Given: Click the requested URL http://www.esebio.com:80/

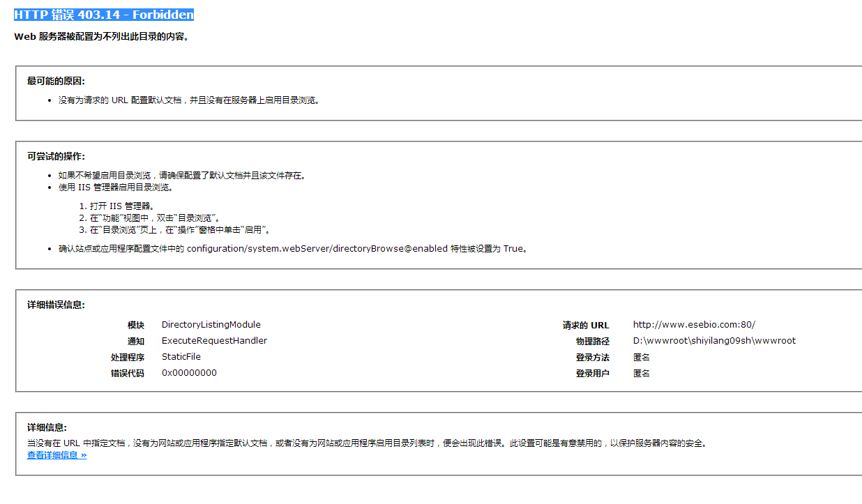Looking at the screenshot, I should [x=694, y=325].
